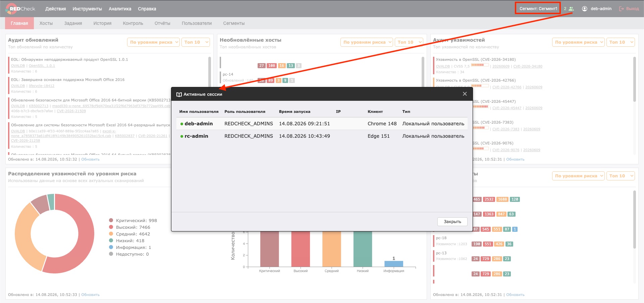Click Критический legend swatch
The image size is (644, 303).
point(111,220)
